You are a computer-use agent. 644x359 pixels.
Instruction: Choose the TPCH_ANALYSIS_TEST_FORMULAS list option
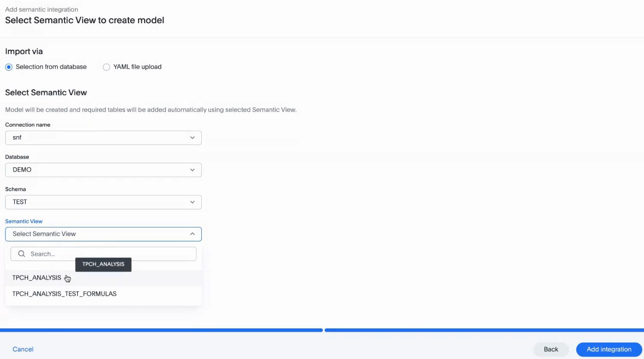[65, 294]
